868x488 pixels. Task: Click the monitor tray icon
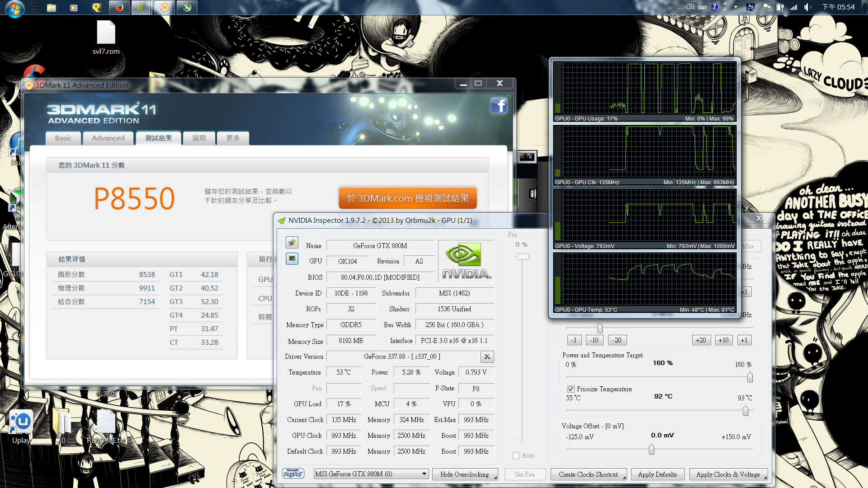pos(750,7)
